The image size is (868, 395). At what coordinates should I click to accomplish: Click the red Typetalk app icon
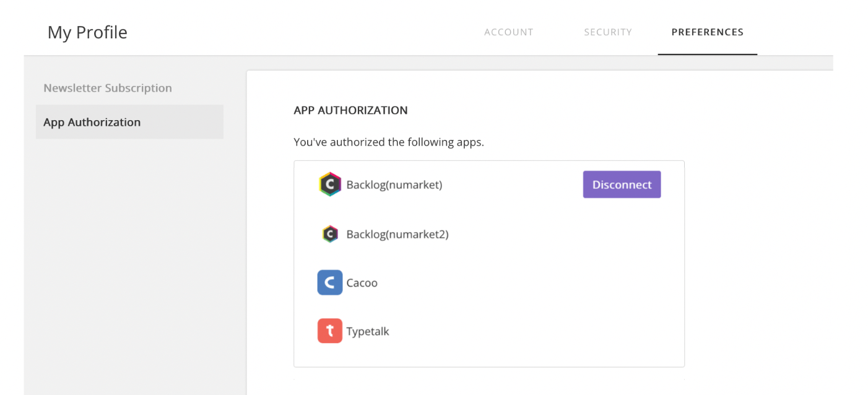pos(330,331)
